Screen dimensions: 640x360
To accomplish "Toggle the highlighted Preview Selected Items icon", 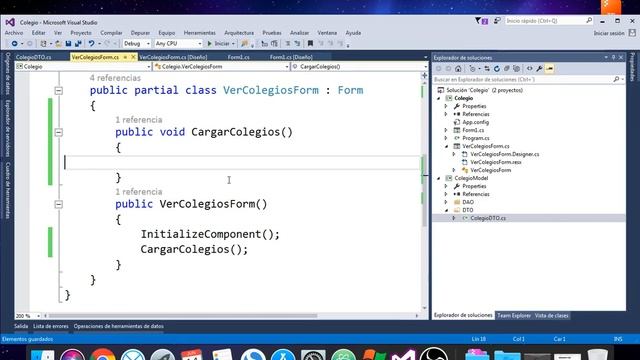I will [x=549, y=69].
